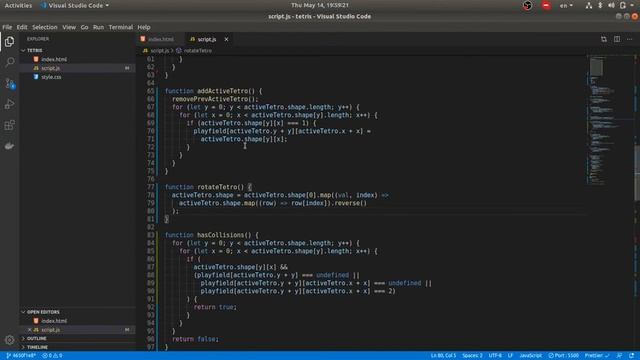
Task: Open the Go menu
Action: tap(84, 27)
